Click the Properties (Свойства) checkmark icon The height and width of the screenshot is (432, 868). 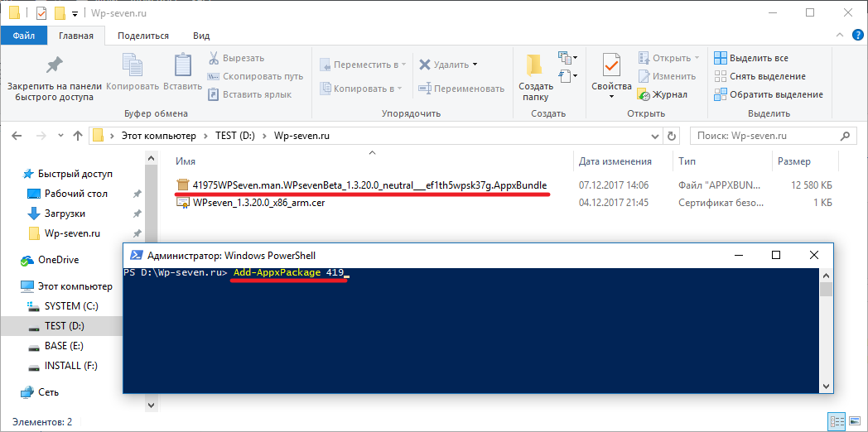point(612,66)
